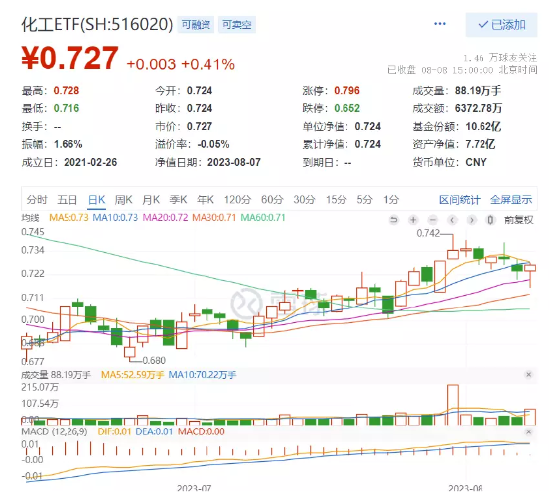Viewport: 550px width, 492px height.
Task: Click the 最高 0.728 value
Action: click(x=66, y=91)
